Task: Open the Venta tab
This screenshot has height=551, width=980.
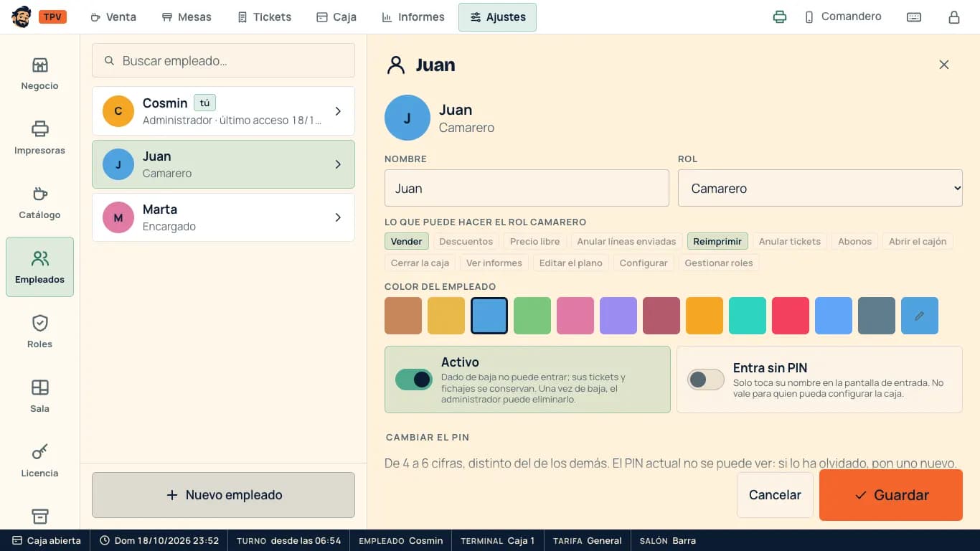Action: pos(113,17)
